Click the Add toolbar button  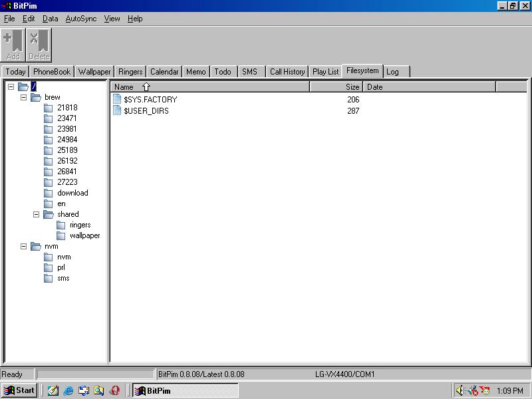(13, 45)
